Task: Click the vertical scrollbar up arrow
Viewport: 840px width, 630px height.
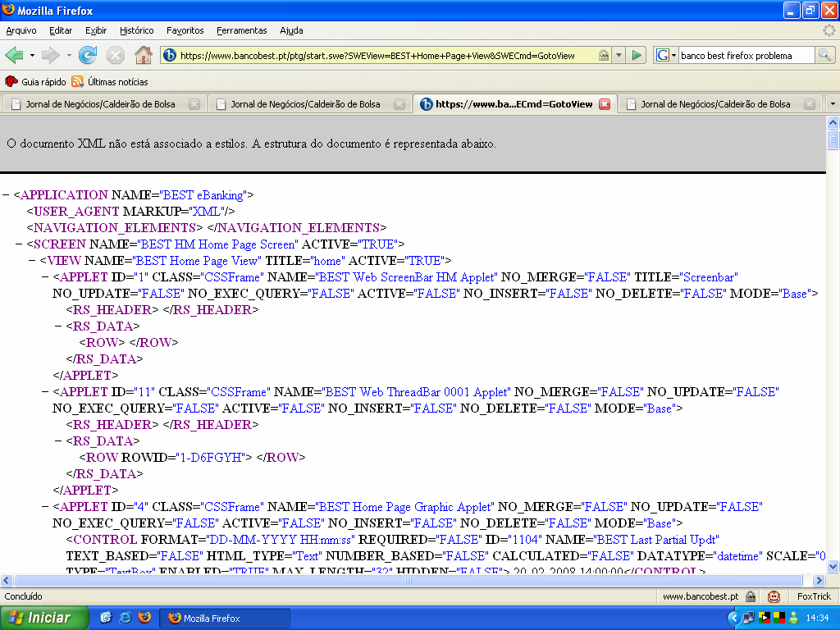Action: (833, 122)
